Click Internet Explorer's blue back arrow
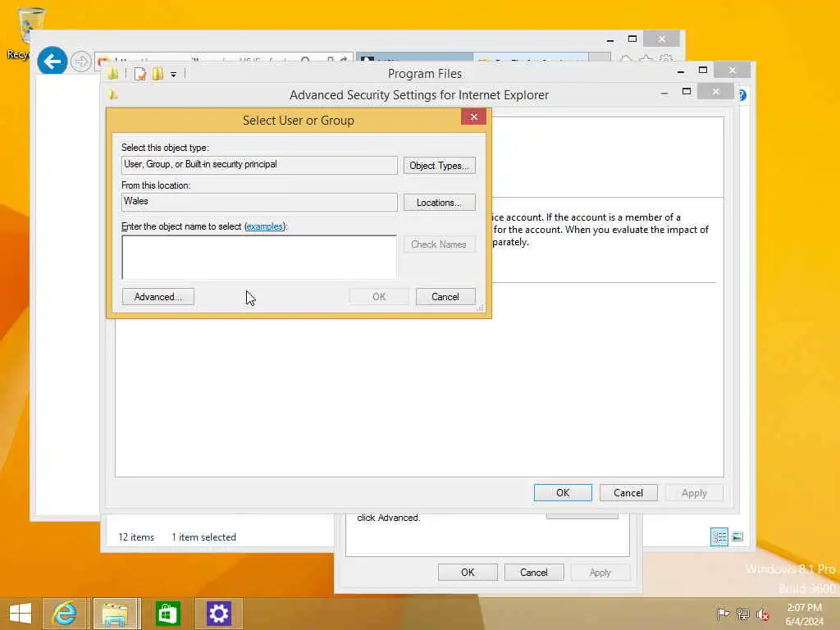 52,62
